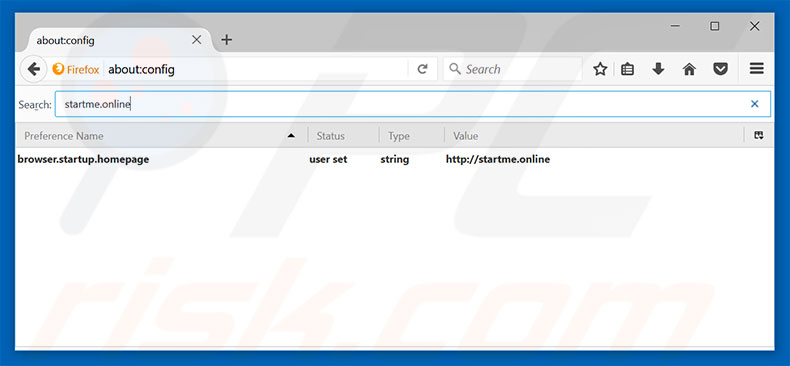Screen dimensions: 790x366
Task: Open the Pocket icon
Action: 720,69
